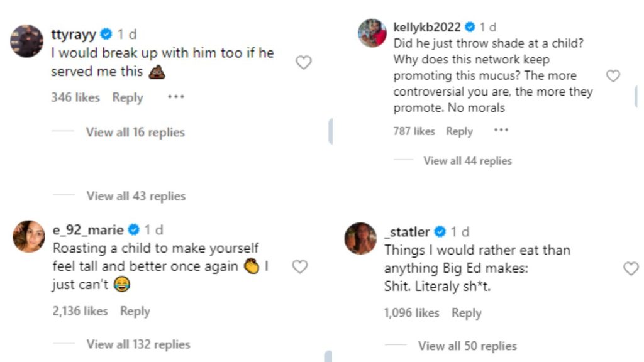Expand all 132 replies under e_92_marie's comment
Viewport: 644px width, 362px height.
140,344
